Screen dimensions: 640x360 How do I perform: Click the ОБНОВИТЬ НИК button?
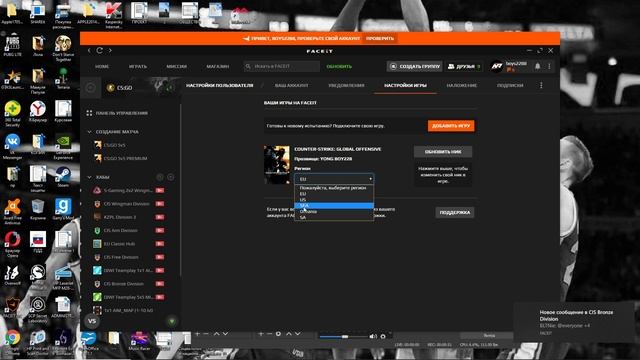(443, 151)
